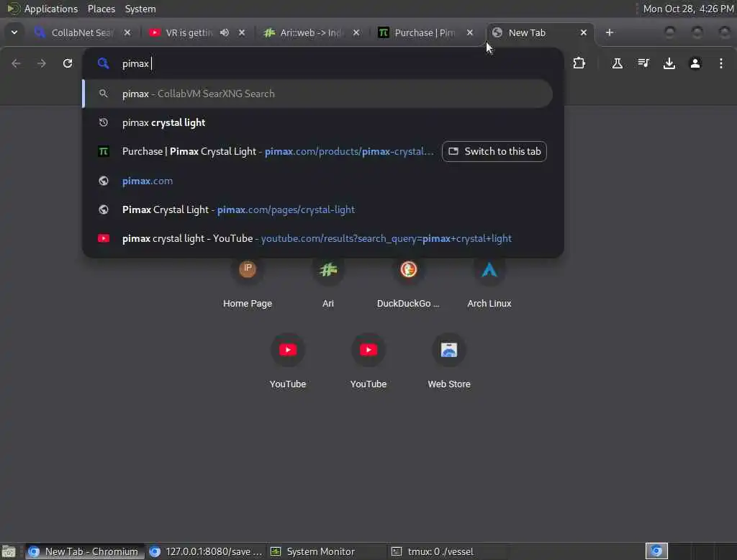Click the Chromium workspace switcher icon

(x=656, y=551)
